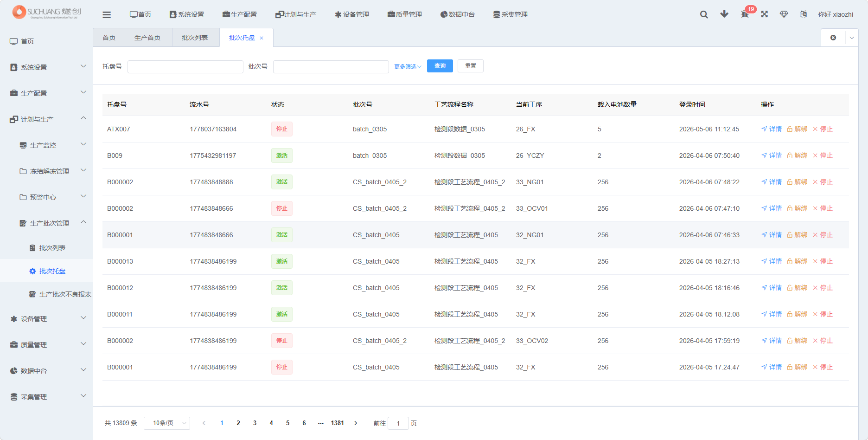Go to last page 1381
Screen dimensions: 868x440
(338, 423)
